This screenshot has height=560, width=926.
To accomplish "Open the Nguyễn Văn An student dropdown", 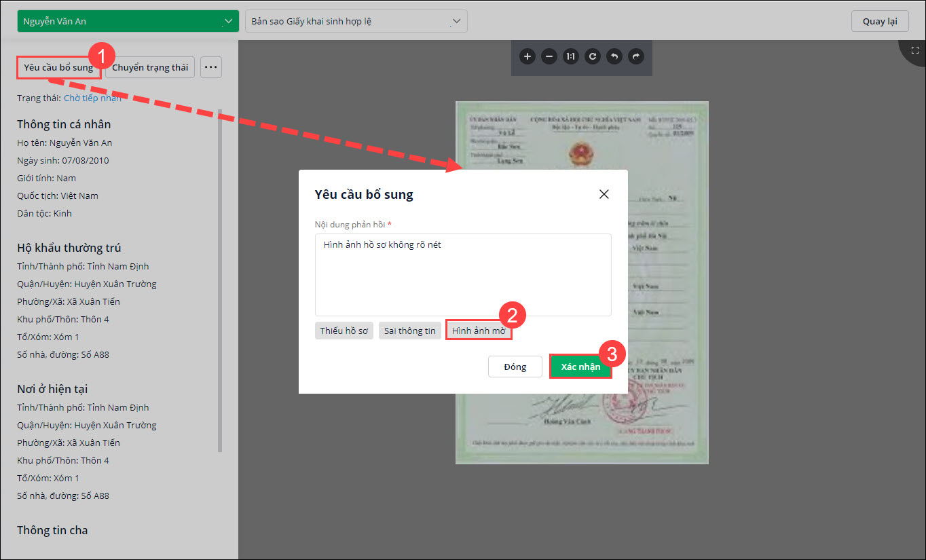I will point(128,21).
